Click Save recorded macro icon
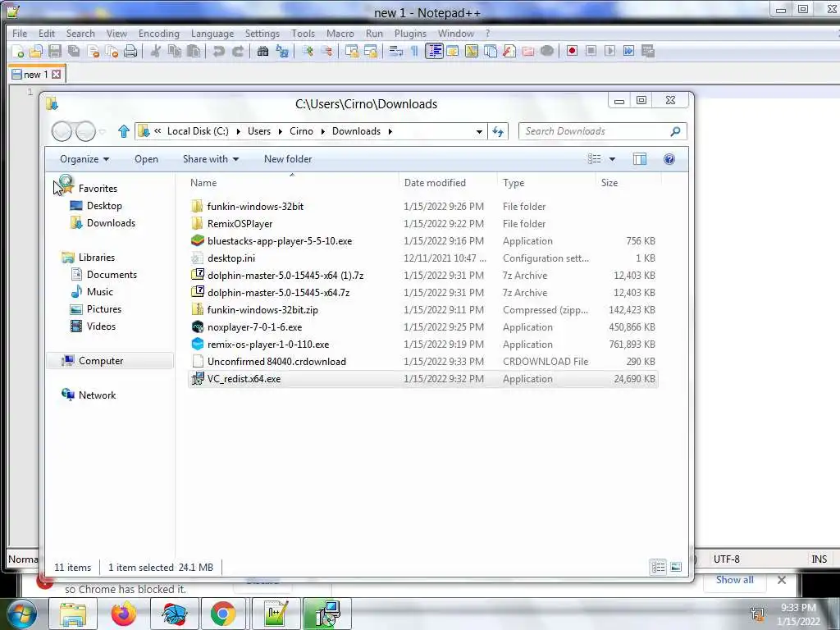Image resolution: width=840 pixels, height=630 pixels. point(648,51)
